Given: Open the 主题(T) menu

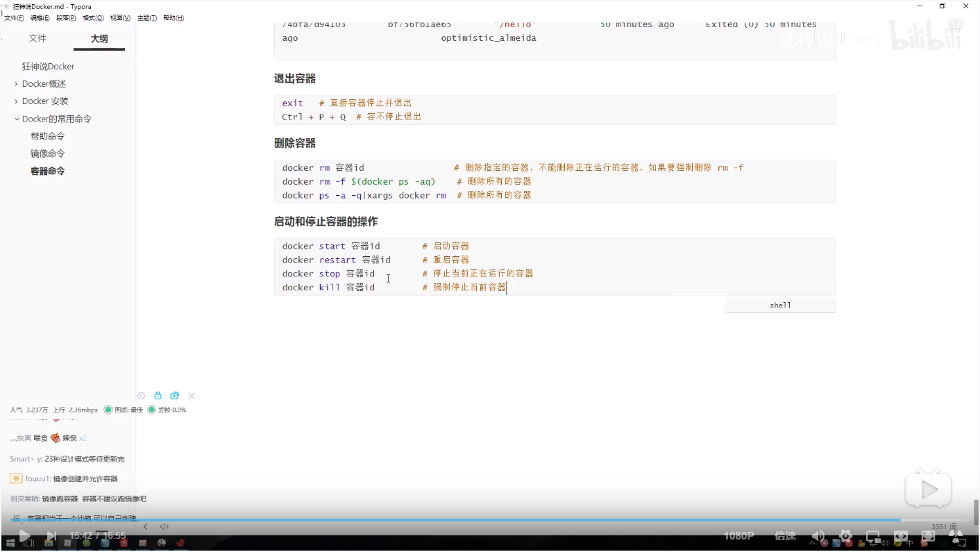Looking at the screenshot, I should 147,18.
